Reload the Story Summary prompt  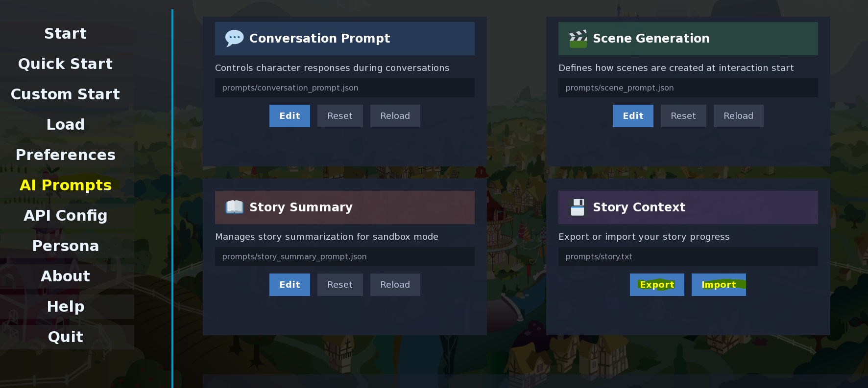click(x=395, y=285)
